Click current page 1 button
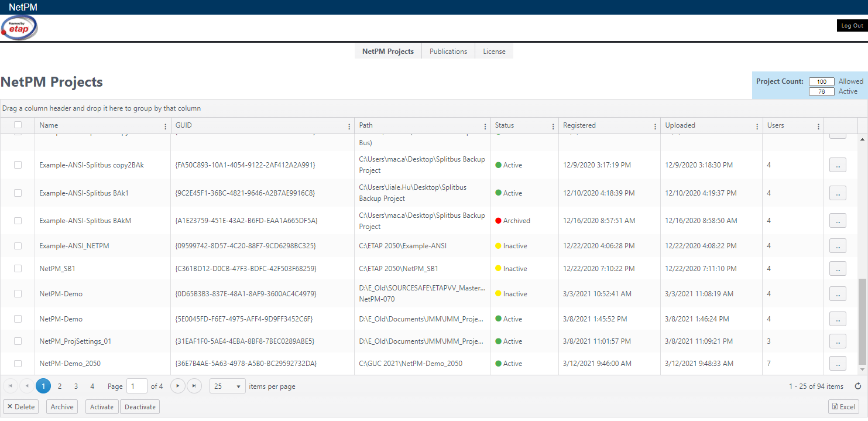Screen dimensions: 868x421 point(43,386)
